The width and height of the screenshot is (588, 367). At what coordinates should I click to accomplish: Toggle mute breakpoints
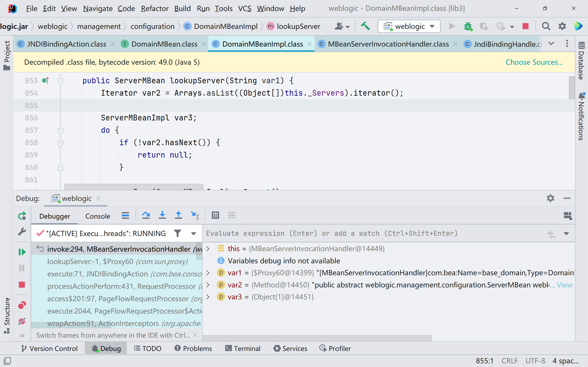(x=22, y=321)
